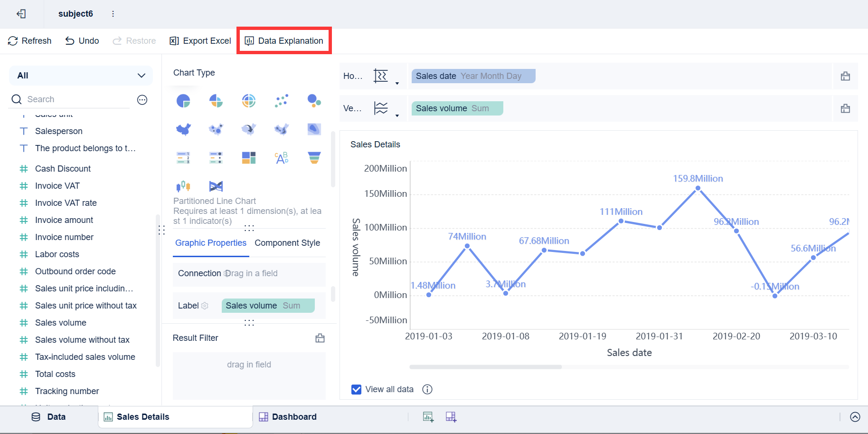Switch to the Dashboard tab
The height and width of the screenshot is (434, 868).
(294, 417)
